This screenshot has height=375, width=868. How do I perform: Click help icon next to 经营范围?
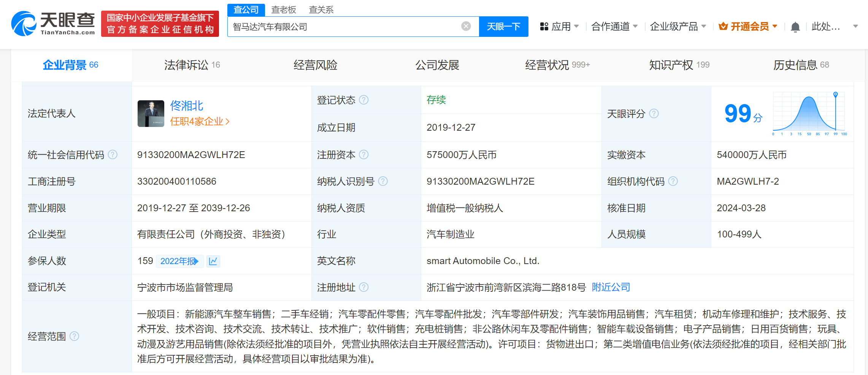[75, 336]
